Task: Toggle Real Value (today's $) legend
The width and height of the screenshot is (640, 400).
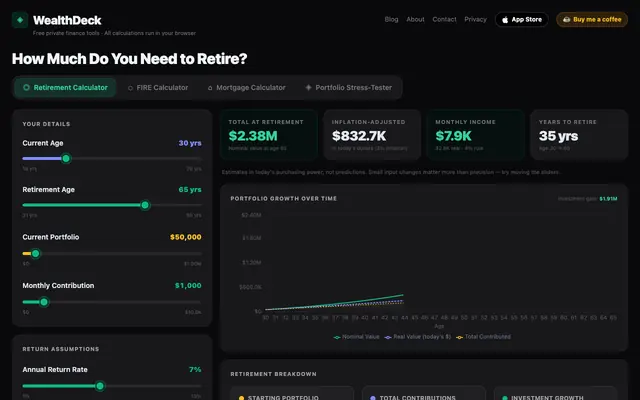Action: [x=418, y=337]
